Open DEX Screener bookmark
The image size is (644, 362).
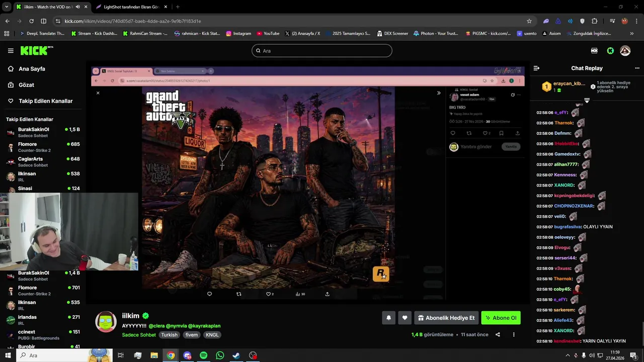click(392, 34)
